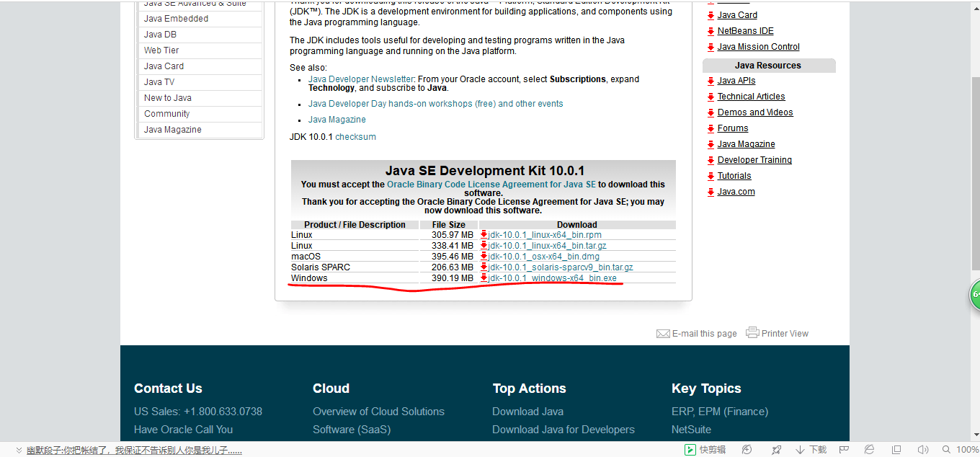This screenshot has height=457, width=980.
Task: Open NetSuite footer link
Action: click(x=691, y=430)
